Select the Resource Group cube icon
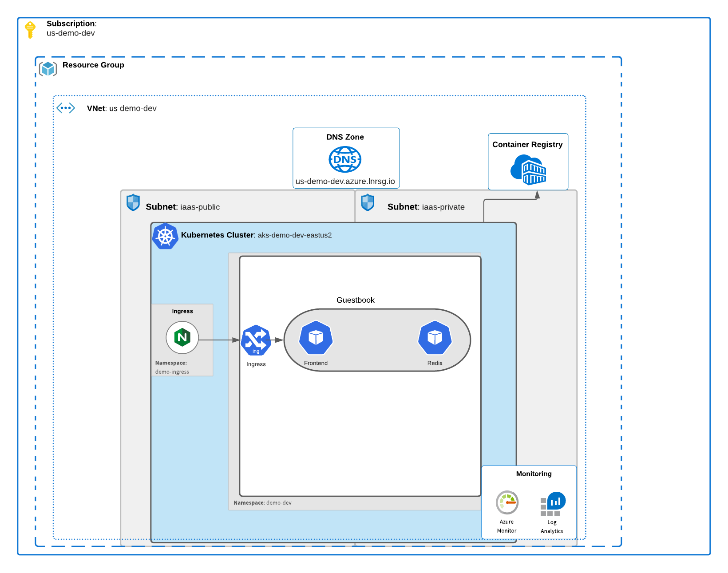Viewport: 728px width, 573px height. coord(48,69)
